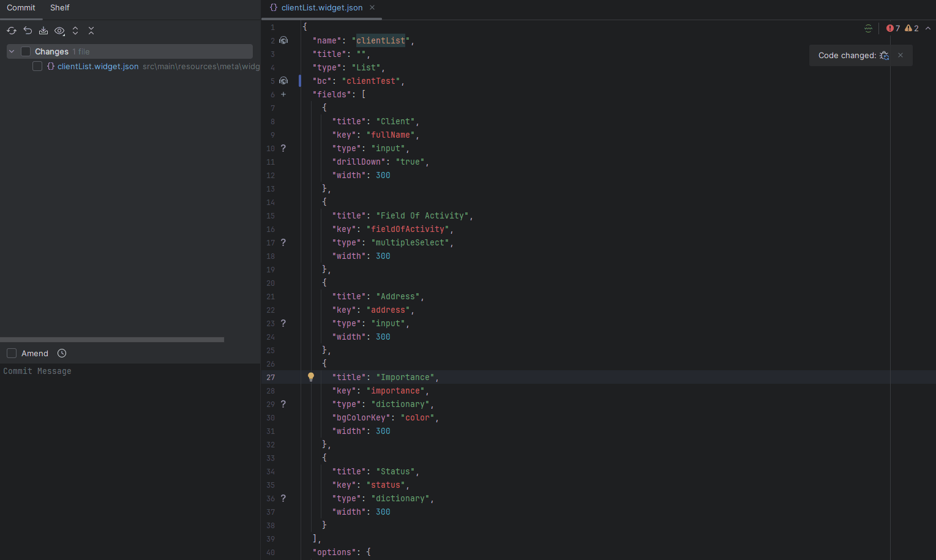This screenshot has width=936, height=560.
Task: Open the Code changed rebuild icon in notification
Action: [884, 55]
